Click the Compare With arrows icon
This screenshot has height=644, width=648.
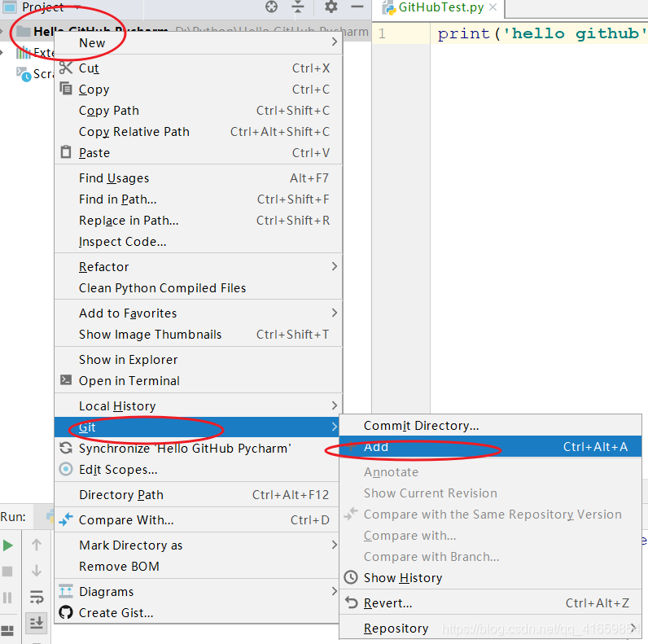[x=66, y=519]
